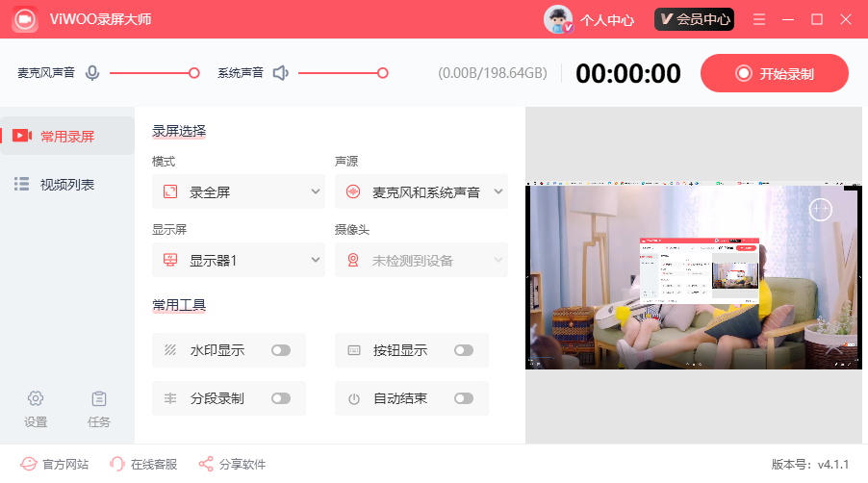Click the 分享软件 share icon
868x483 pixels.
pos(206,464)
